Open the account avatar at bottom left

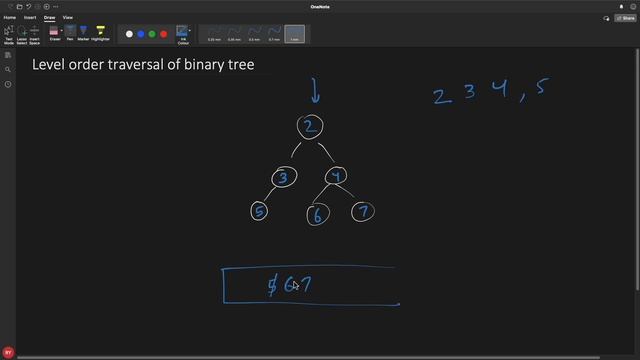click(8, 352)
